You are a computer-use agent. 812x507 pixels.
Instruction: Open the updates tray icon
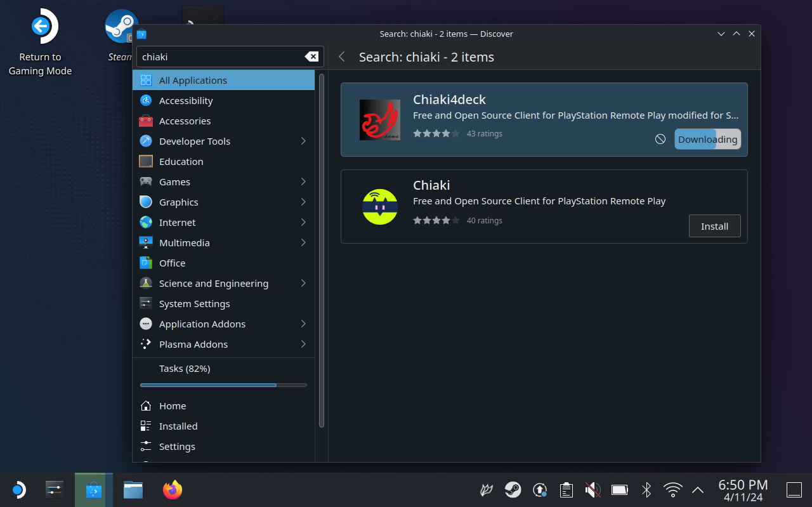click(540, 490)
